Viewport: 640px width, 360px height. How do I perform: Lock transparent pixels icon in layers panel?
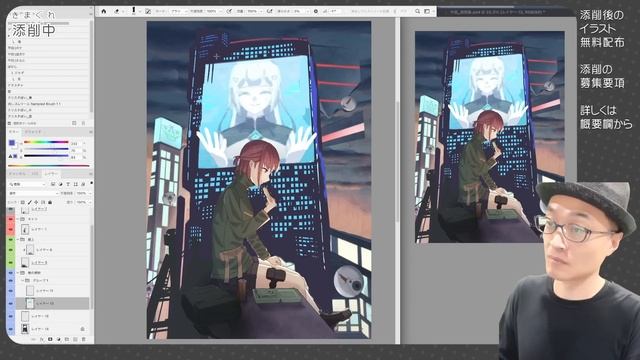click(x=22, y=202)
